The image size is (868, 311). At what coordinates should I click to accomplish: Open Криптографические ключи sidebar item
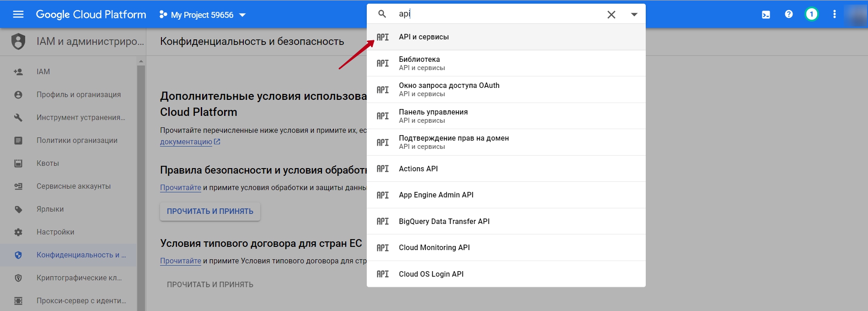point(69,278)
